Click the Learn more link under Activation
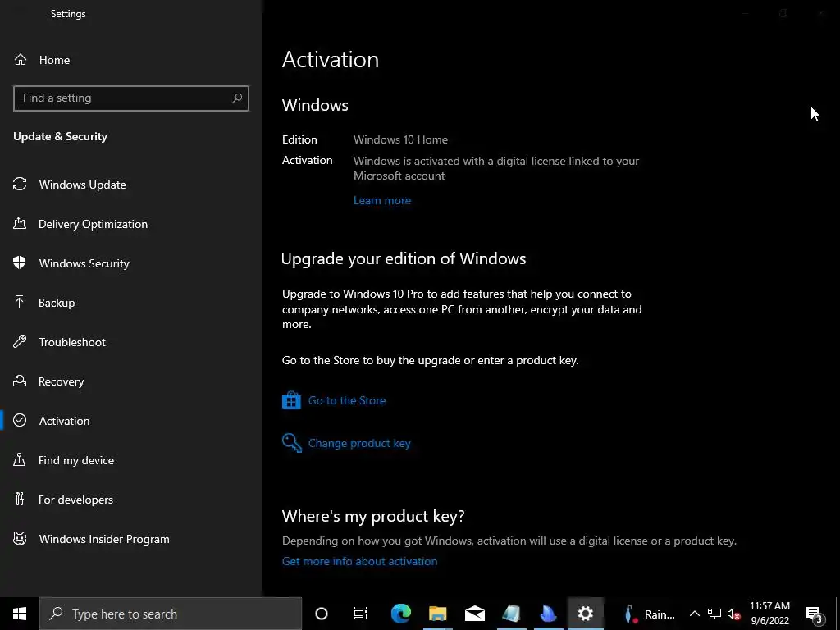 pos(382,200)
